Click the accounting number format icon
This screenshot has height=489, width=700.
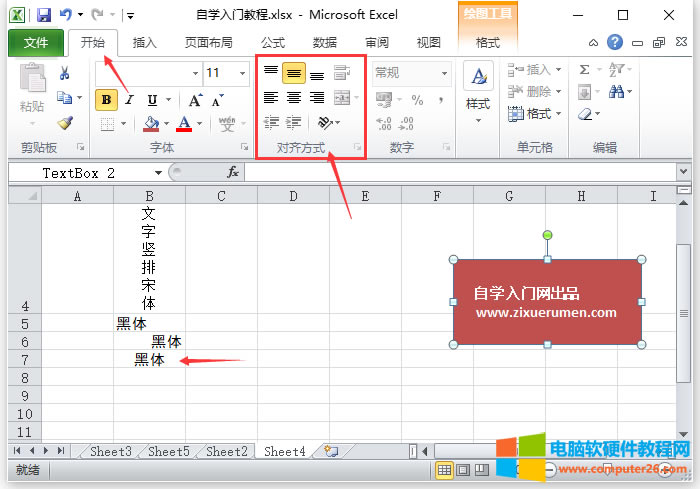(384, 100)
